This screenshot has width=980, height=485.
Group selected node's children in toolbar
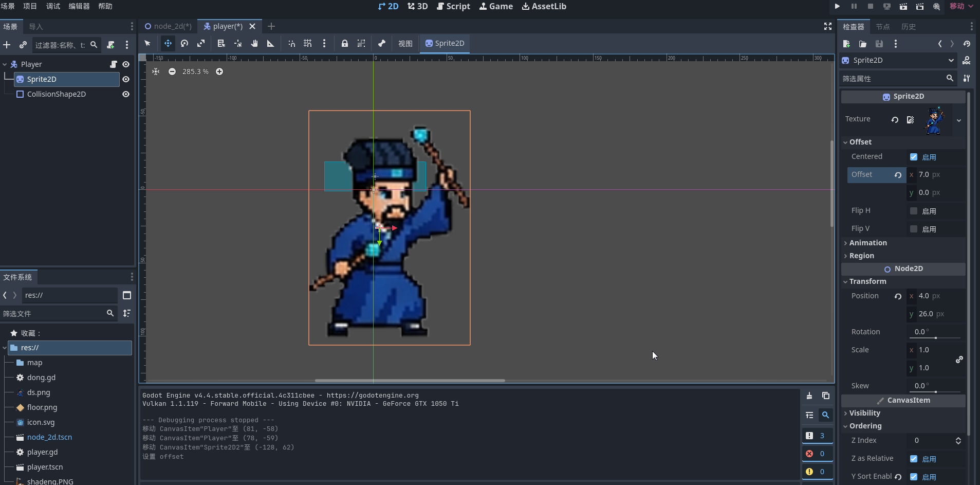tap(361, 43)
